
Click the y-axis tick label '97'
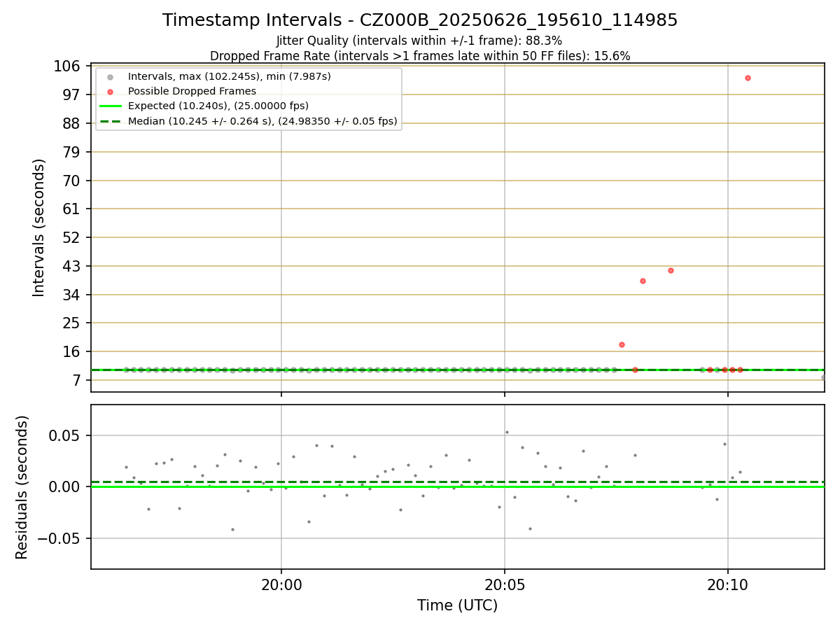(x=73, y=94)
